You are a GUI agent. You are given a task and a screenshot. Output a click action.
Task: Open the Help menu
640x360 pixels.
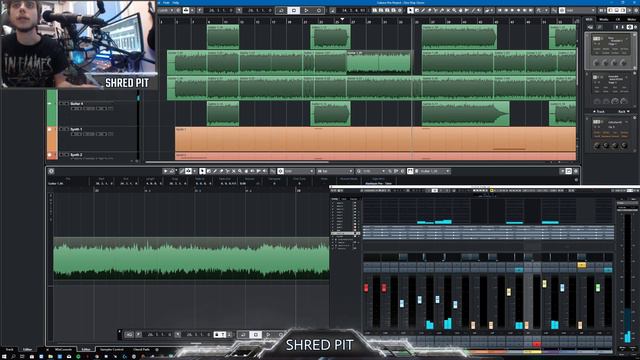(x=176, y=2)
